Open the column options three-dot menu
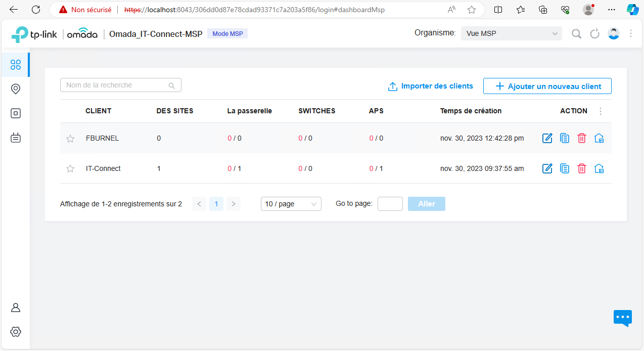 click(601, 111)
